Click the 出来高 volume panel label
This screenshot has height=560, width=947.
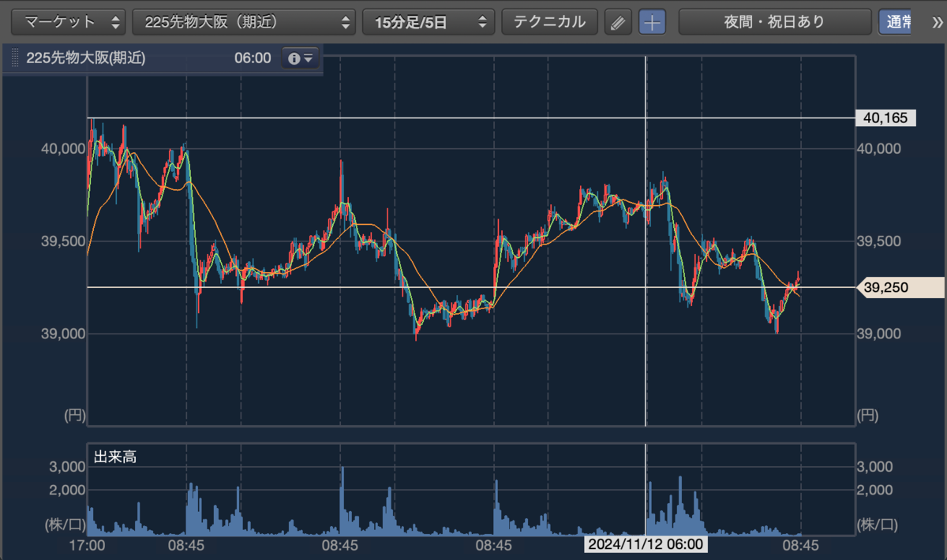tap(115, 457)
